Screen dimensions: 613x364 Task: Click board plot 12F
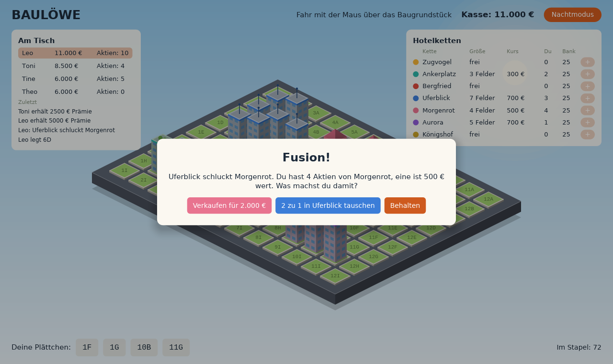[x=393, y=247]
